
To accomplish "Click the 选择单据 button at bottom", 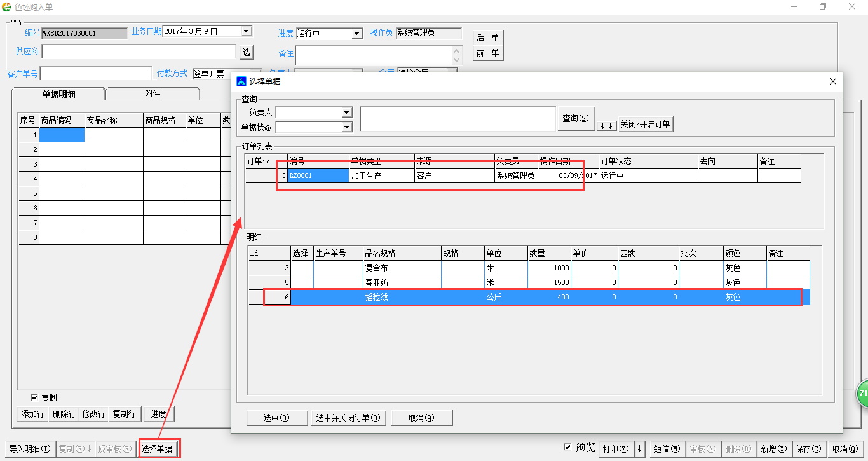I will tap(159, 449).
